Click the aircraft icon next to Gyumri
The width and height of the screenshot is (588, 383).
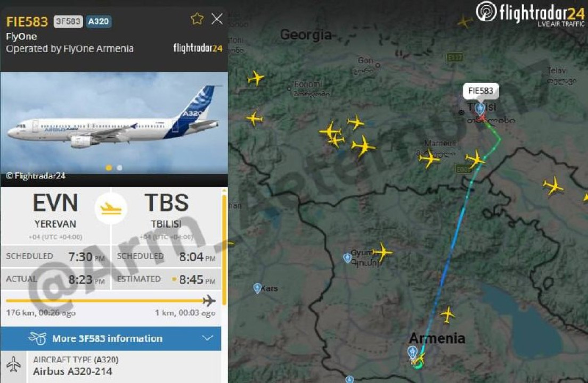click(x=382, y=252)
